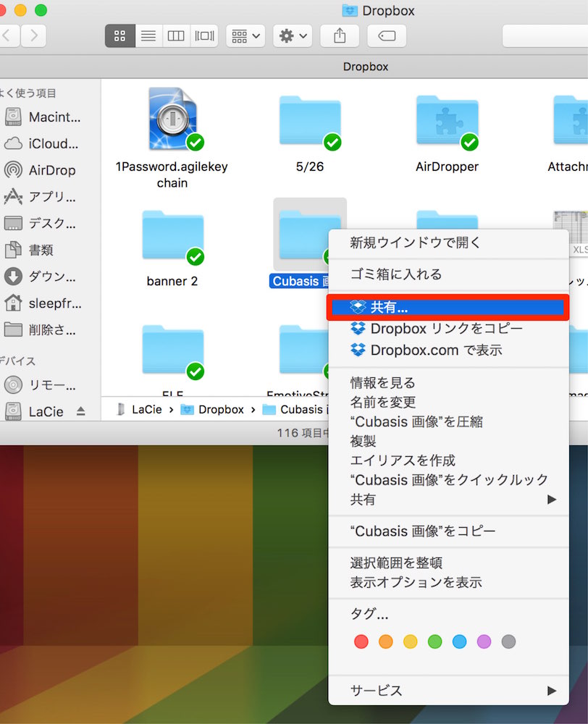Zoom the Finder window with green button
This screenshot has height=724, width=588.
tap(41, 9)
